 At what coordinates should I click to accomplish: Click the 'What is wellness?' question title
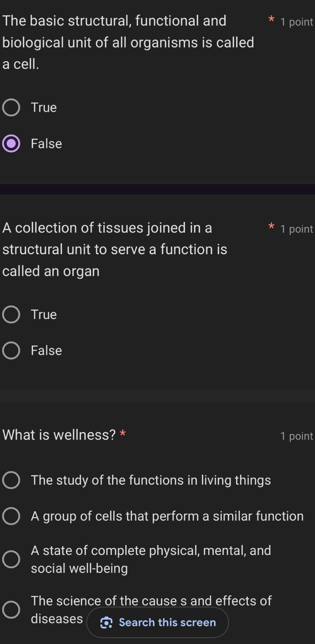(59, 435)
